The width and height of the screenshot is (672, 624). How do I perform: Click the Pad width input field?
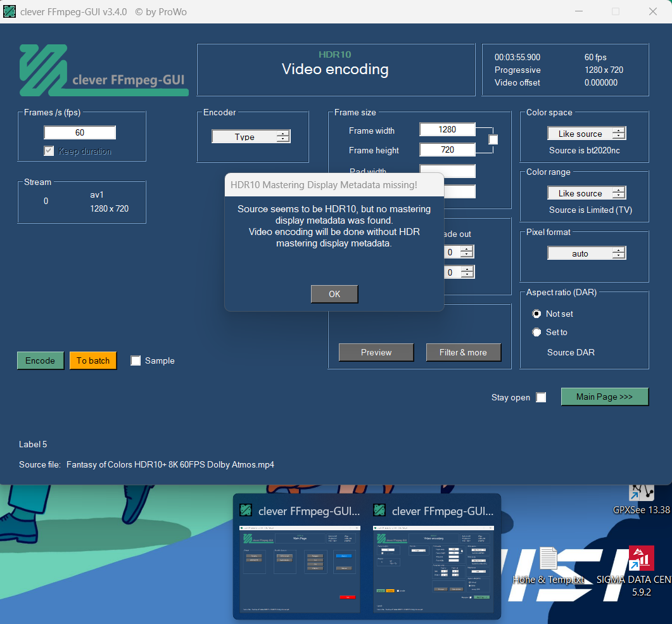tap(447, 170)
